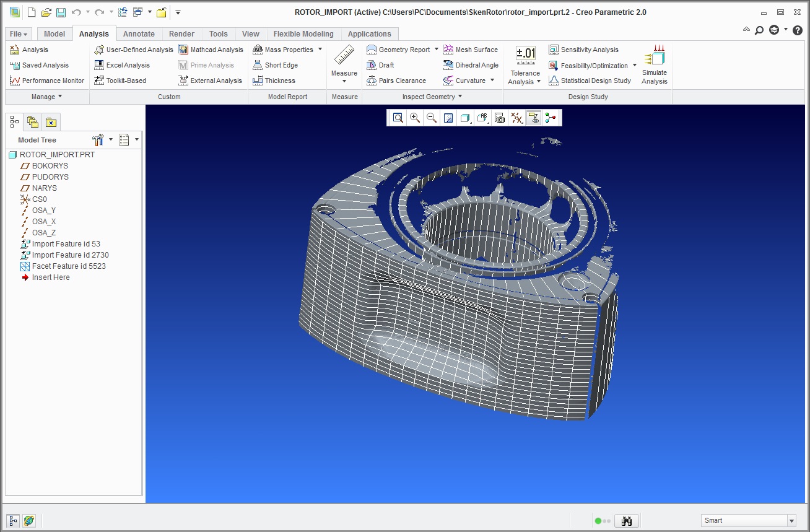Click the Saved Views camera icon
The image size is (810, 532).
pos(499,118)
